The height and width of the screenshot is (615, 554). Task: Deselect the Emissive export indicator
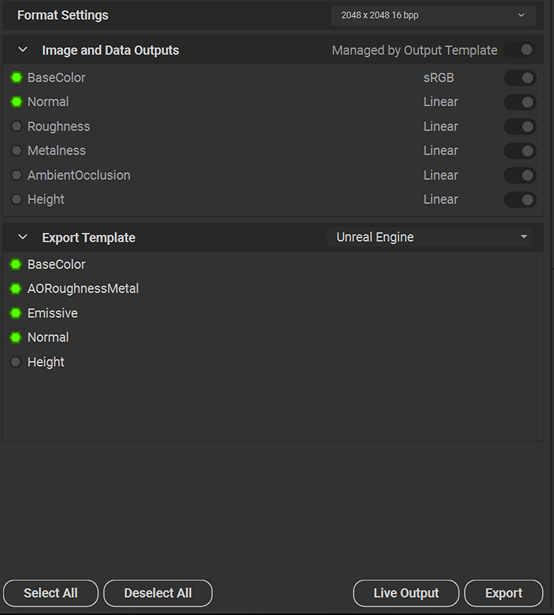coord(16,313)
